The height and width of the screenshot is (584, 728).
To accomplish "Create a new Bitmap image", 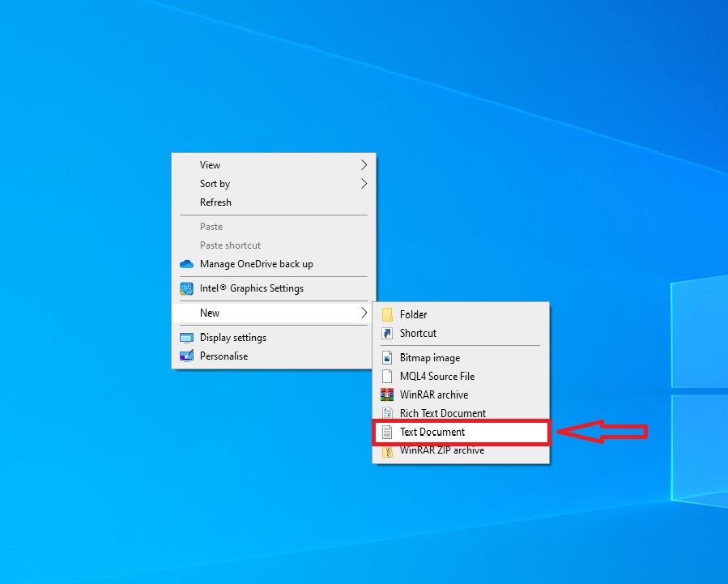I will click(461, 357).
